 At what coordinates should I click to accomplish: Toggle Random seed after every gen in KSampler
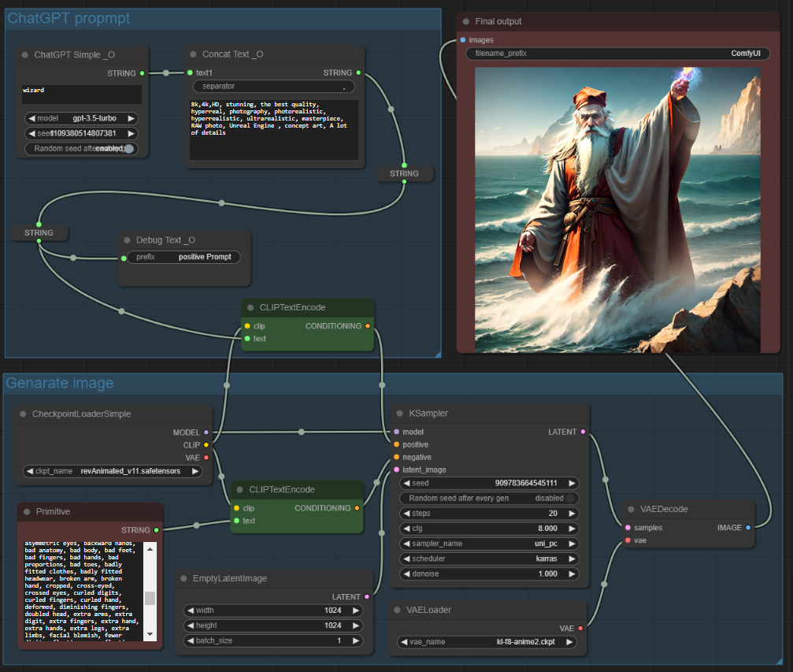[489, 498]
